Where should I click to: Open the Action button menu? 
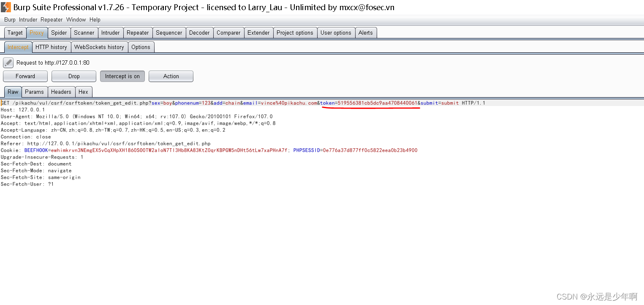pos(171,76)
